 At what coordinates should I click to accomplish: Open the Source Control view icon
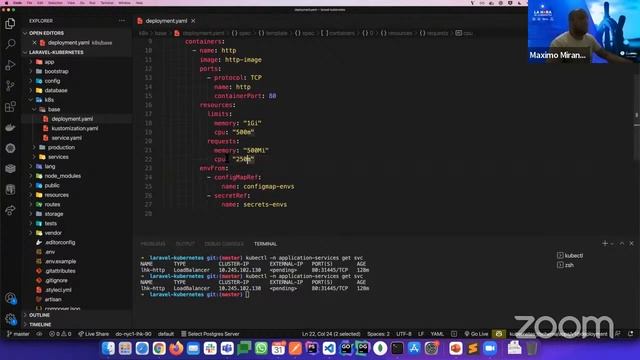pos(10,86)
